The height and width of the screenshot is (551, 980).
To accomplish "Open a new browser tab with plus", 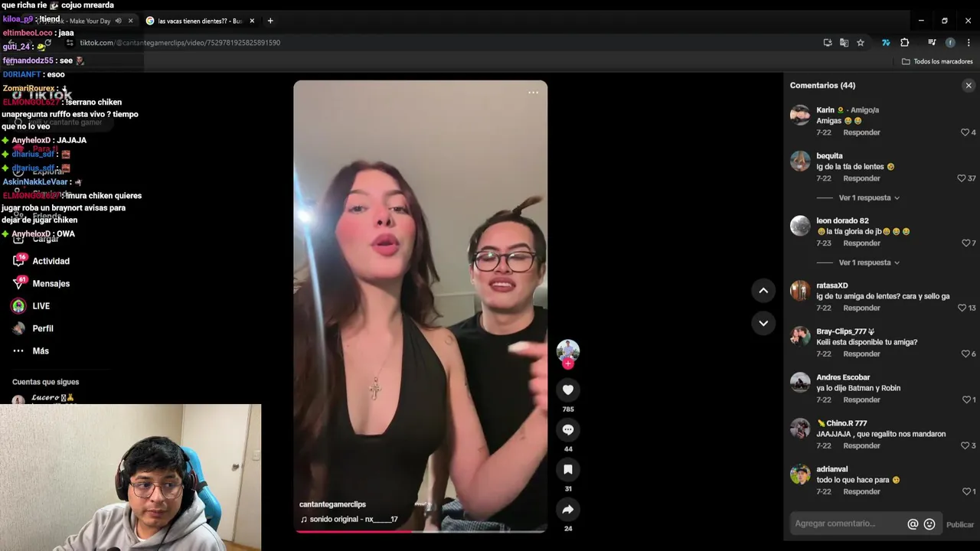I will (270, 21).
